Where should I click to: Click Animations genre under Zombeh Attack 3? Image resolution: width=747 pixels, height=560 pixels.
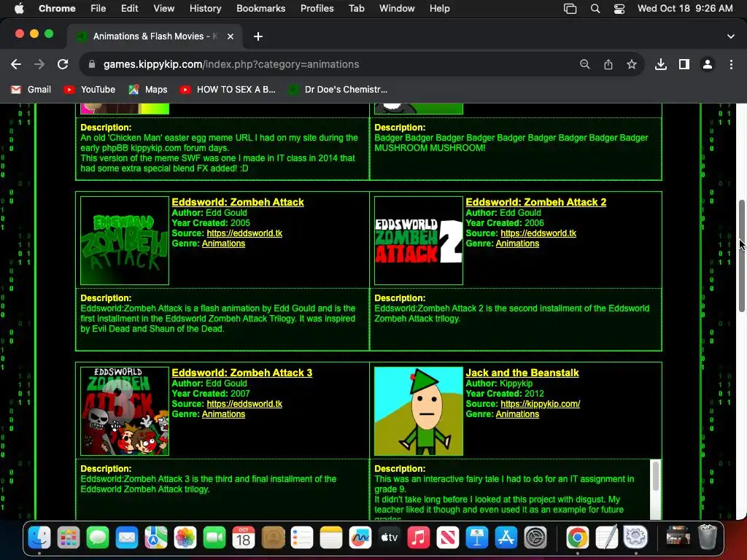(223, 414)
